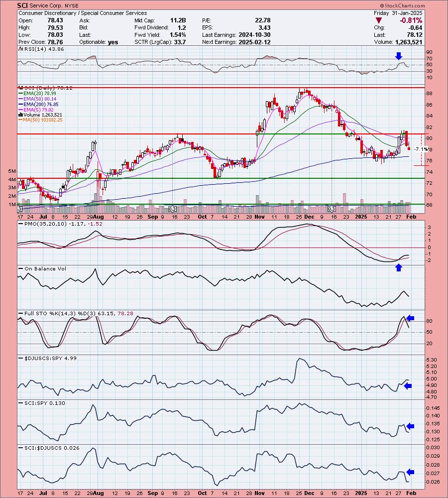This screenshot has width=448, height=498.
Task: Click the volume bars icon in the legend
Action: [x=20, y=115]
